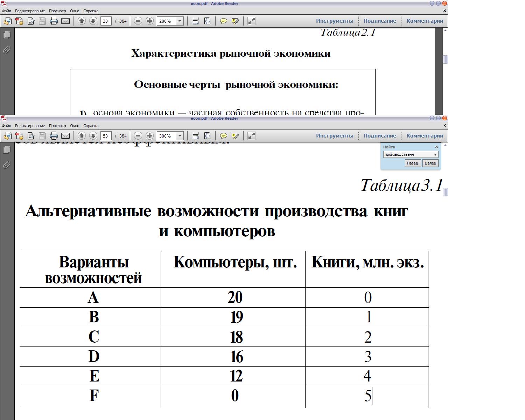Click email envelope icon in the page-30 window
The image size is (525, 420).
point(65,21)
